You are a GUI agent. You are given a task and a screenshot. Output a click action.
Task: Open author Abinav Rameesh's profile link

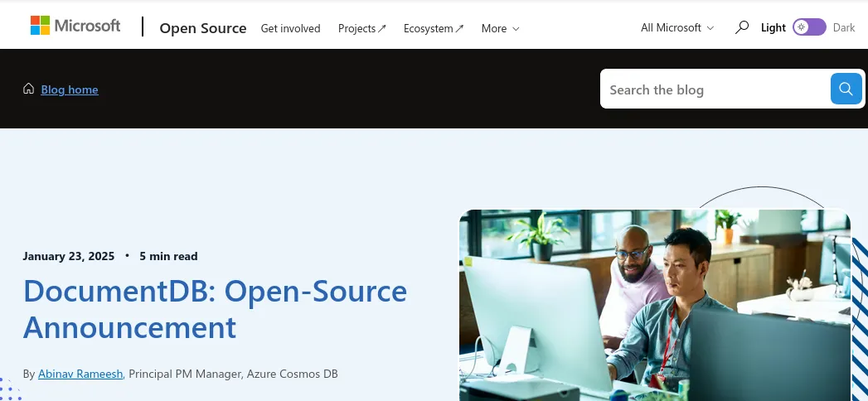click(x=80, y=374)
